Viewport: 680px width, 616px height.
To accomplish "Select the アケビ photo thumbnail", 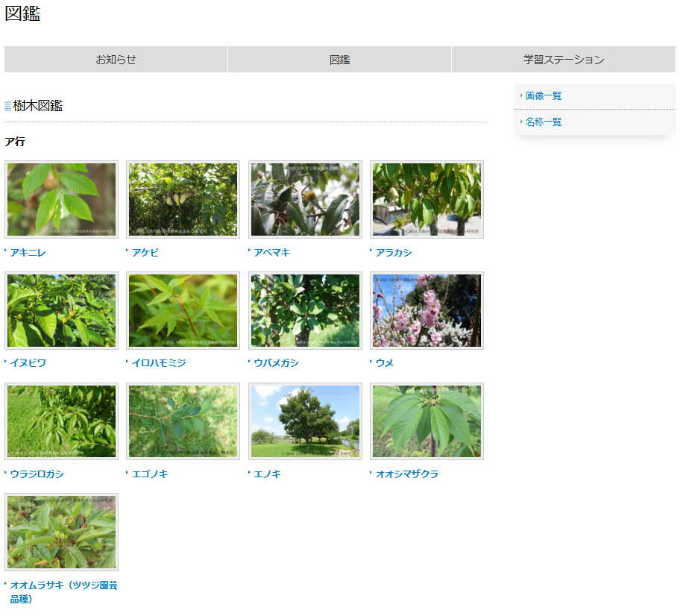I will tap(183, 200).
